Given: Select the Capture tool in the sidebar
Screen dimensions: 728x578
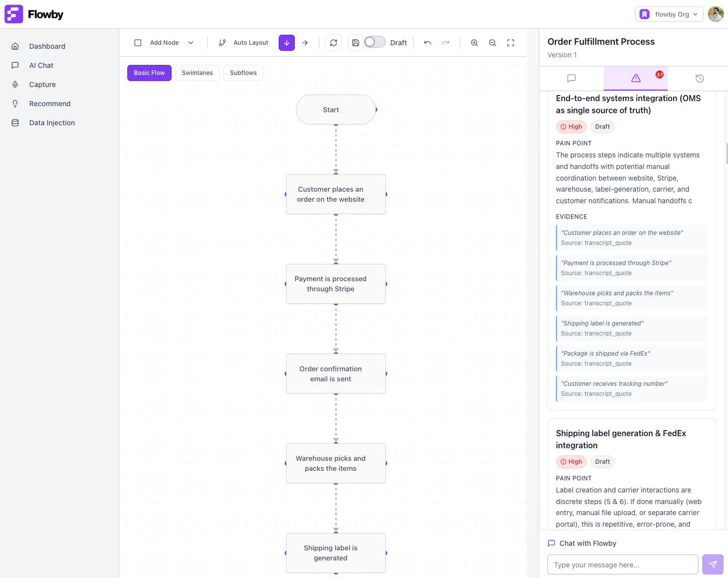Looking at the screenshot, I should point(42,84).
